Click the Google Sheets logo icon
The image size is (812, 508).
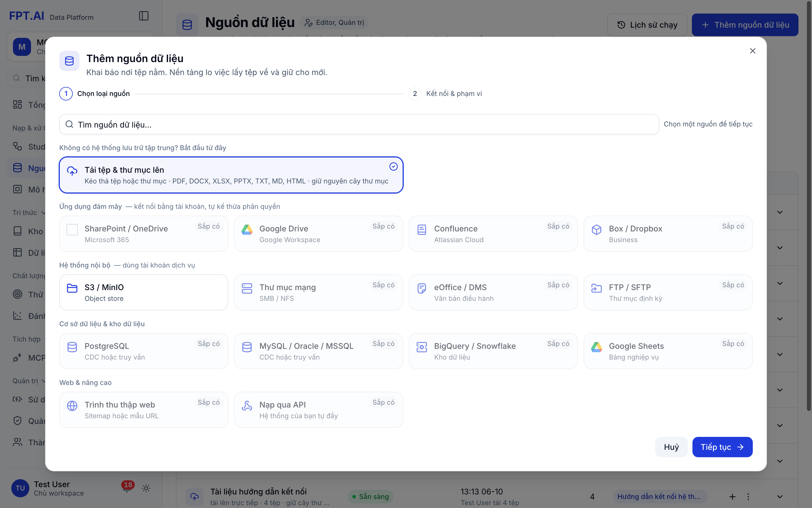[x=597, y=347]
